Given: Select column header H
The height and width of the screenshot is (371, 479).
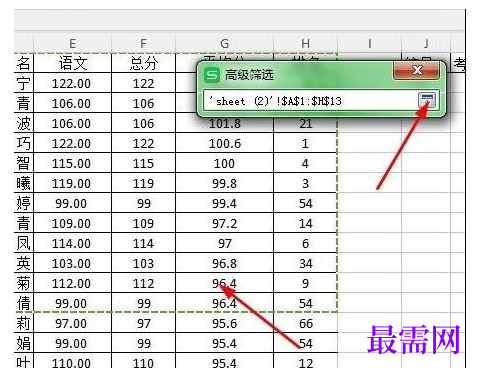Looking at the screenshot, I should pyautogui.click(x=305, y=43).
